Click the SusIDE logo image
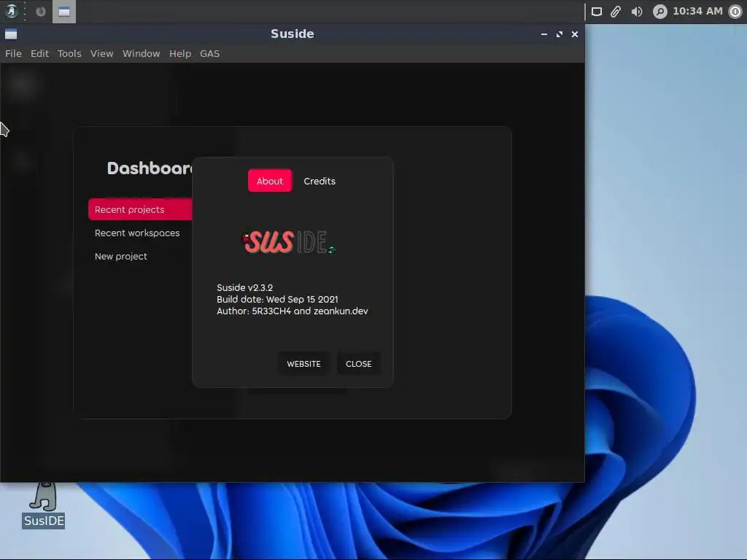 pyautogui.click(x=289, y=242)
